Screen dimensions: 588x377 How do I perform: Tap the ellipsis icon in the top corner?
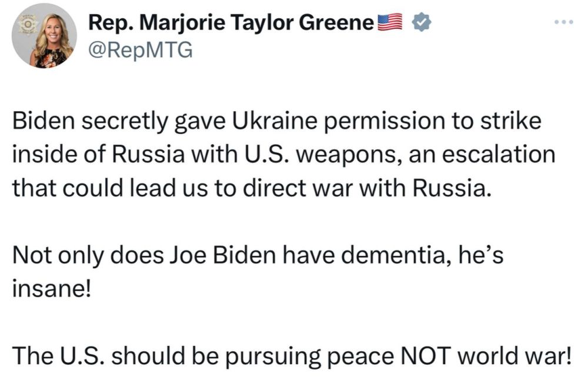(563, 22)
